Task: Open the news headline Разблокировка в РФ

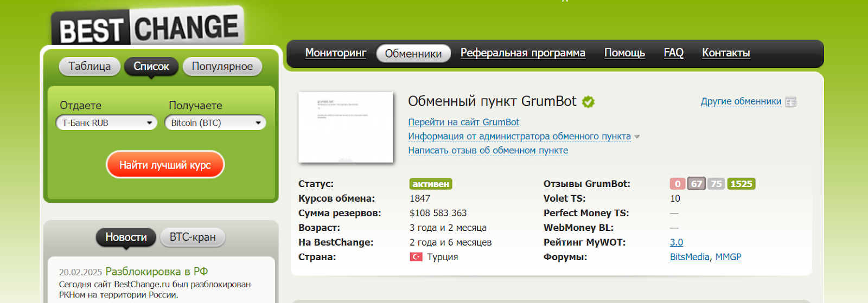Action: pyautogui.click(x=157, y=272)
